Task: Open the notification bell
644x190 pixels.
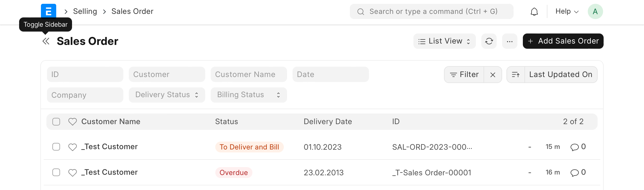Action: click(x=534, y=11)
